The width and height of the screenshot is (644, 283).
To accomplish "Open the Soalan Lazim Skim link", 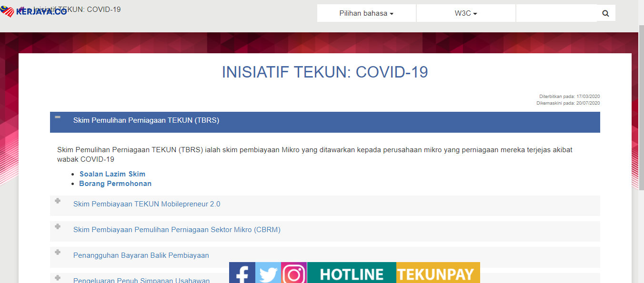I will (x=112, y=174).
